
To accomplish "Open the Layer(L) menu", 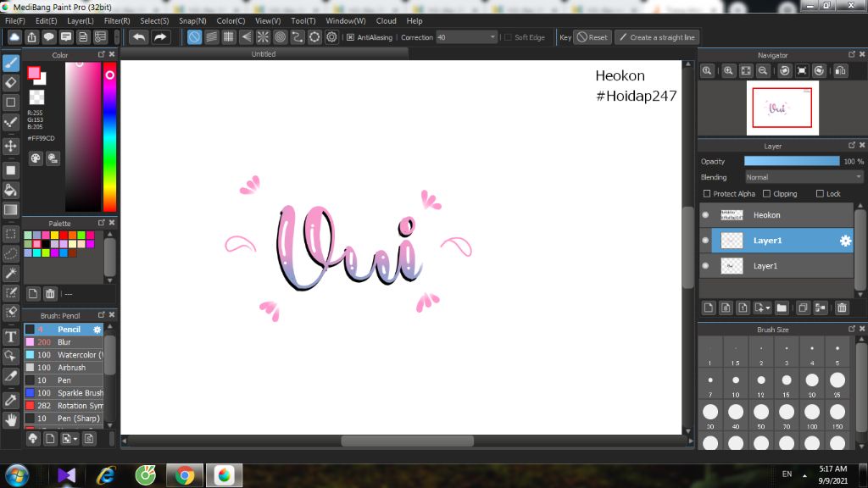I will pos(81,21).
